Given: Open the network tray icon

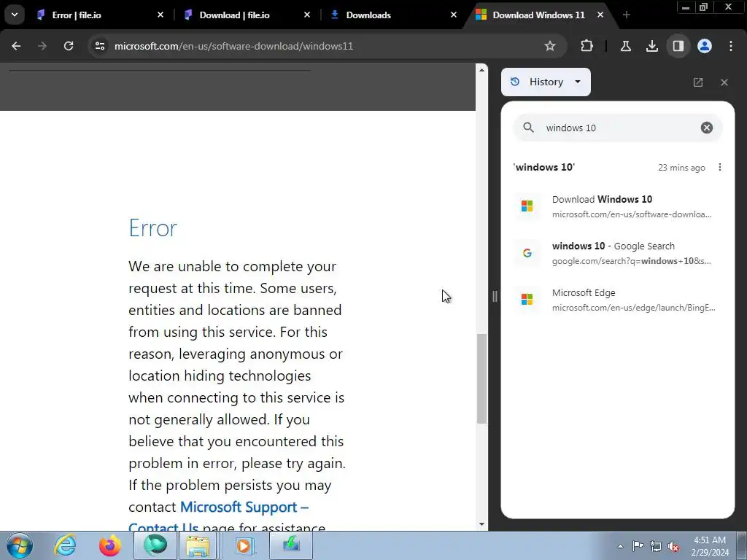Looking at the screenshot, I should point(656,546).
